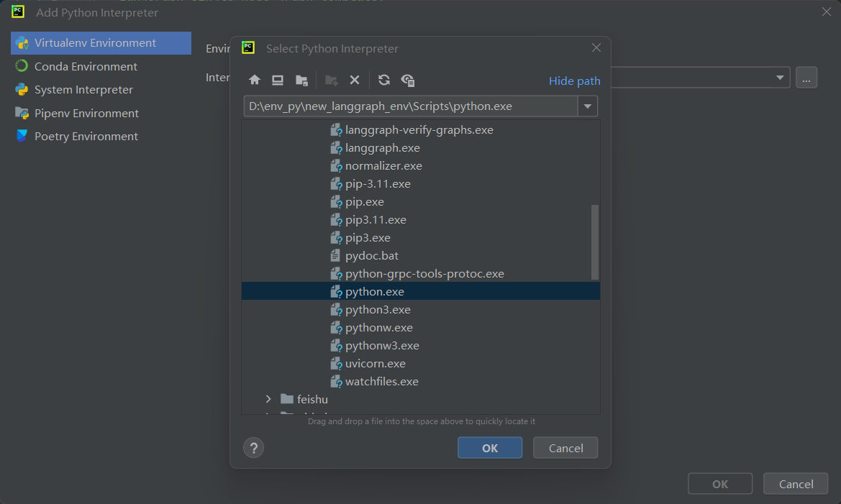
Task: Click the new folder toolbar icon
Action: click(332, 80)
